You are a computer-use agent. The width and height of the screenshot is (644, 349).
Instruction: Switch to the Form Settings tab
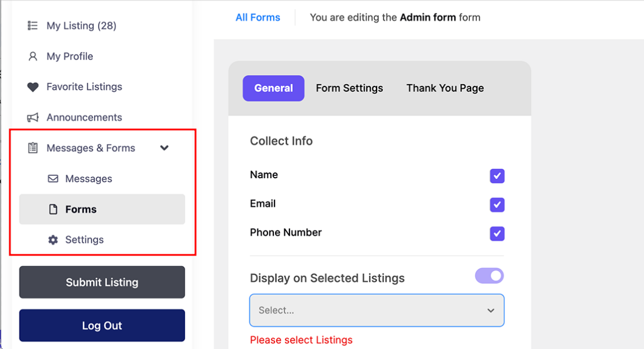click(349, 88)
